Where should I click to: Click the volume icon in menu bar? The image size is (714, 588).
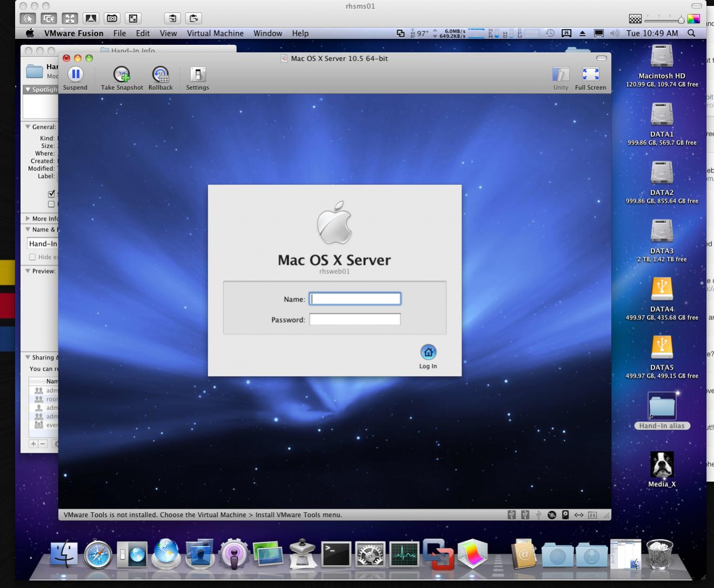(615, 33)
